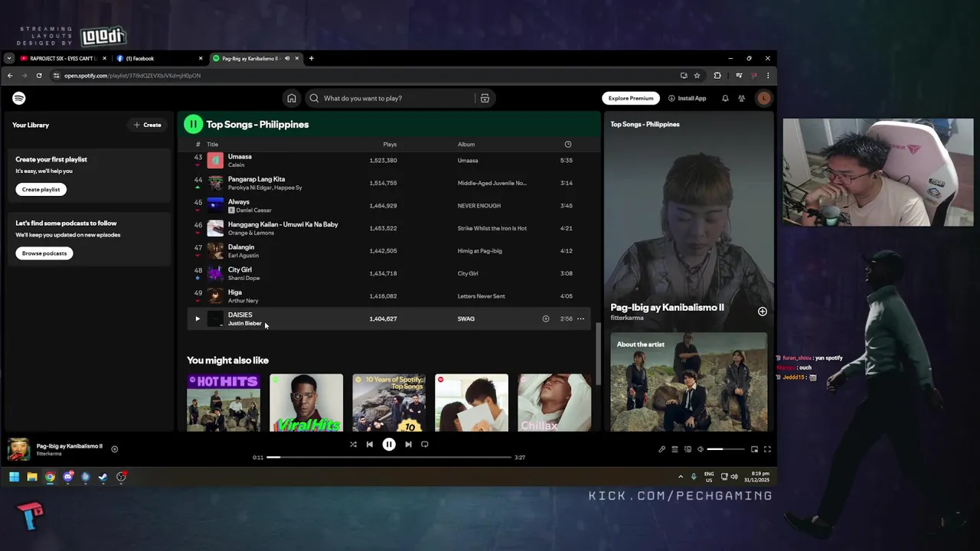Toggle the Lyrics microphone icon
This screenshot has width=980, height=551.
(661, 449)
